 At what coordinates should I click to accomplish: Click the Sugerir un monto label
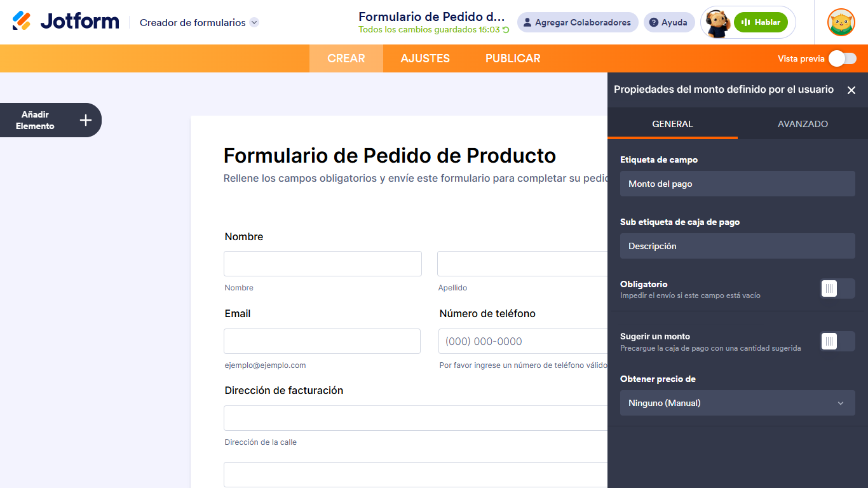655,336
